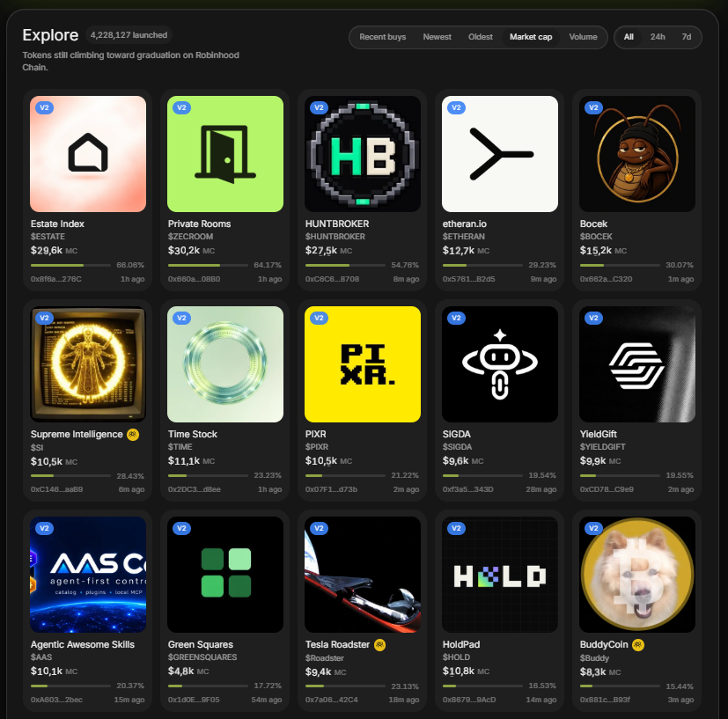Image resolution: width=728 pixels, height=719 pixels.
Task: Click the V2 badge on Private Rooms
Action: [182, 107]
